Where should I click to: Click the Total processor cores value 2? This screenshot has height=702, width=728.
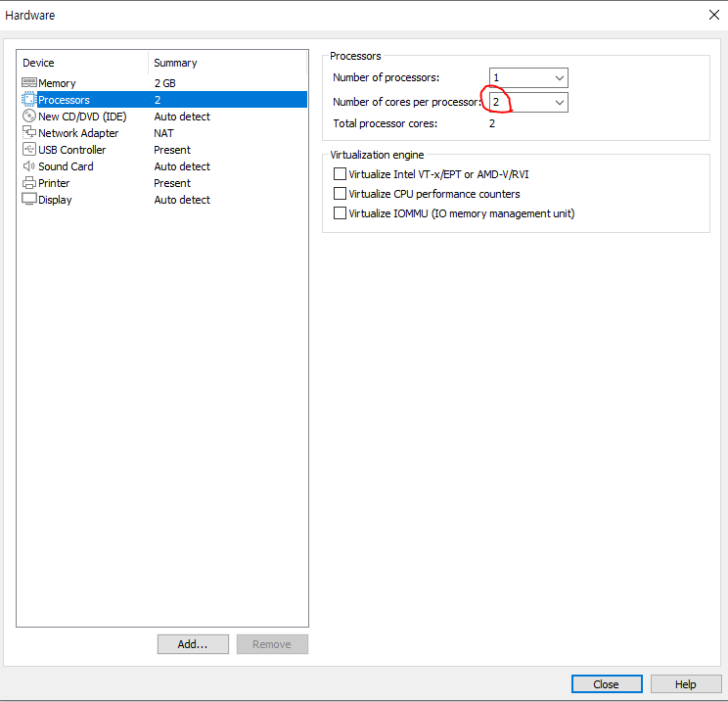(x=492, y=123)
